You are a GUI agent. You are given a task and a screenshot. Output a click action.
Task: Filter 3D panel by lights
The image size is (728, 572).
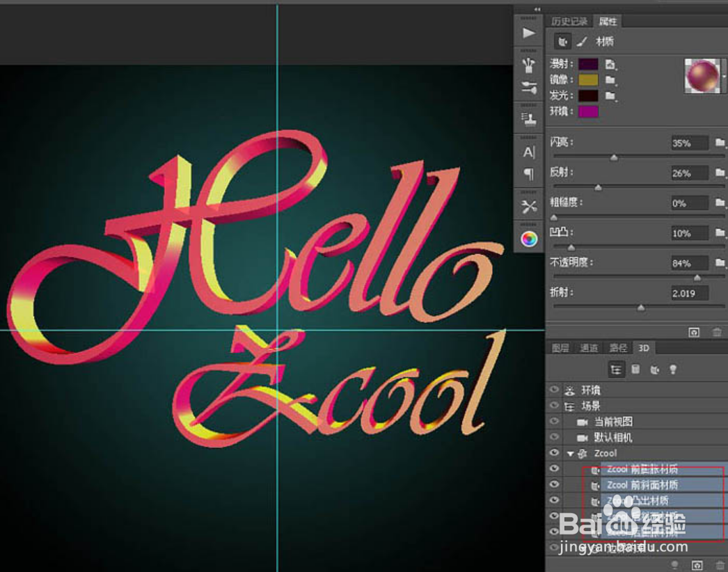[x=673, y=370]
